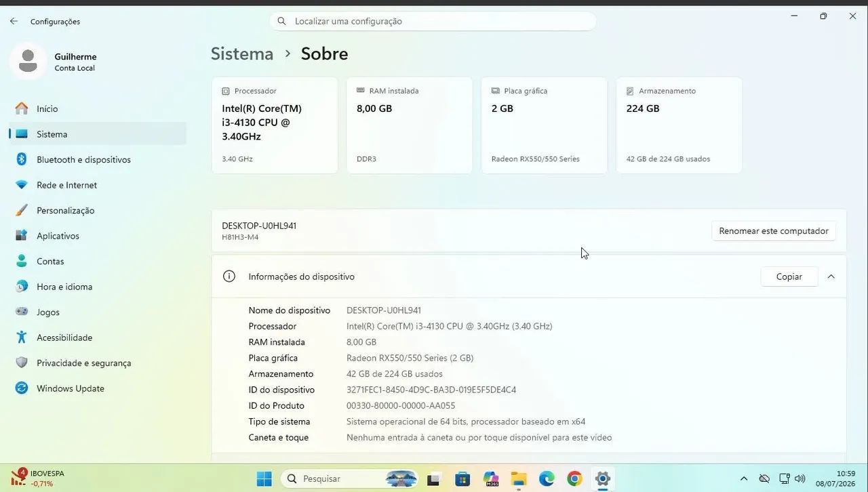Focus the Localizar uma configuração search box

(433, 21)
